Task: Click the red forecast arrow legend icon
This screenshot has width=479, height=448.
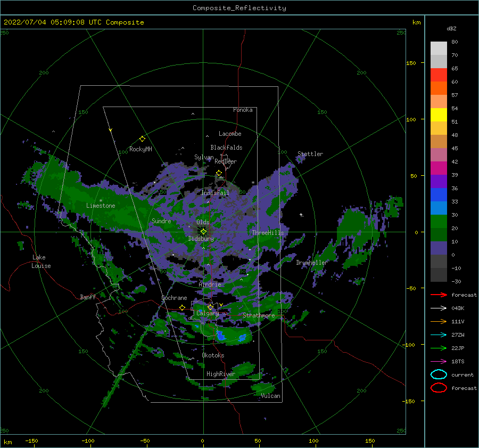Action: click(x=439, y=295)
